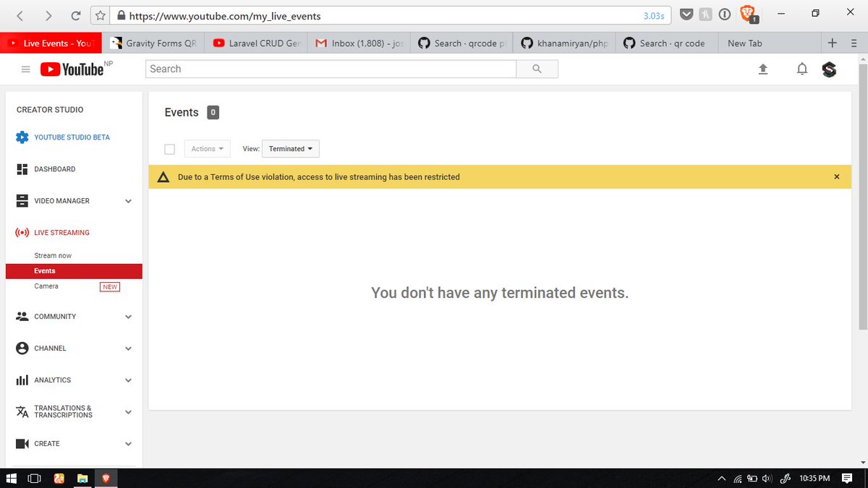This screenshot has width=868, height=488.
Task: Click the Brave icon on taskbar
Action: pyautogui.click(x=106, y=478)
